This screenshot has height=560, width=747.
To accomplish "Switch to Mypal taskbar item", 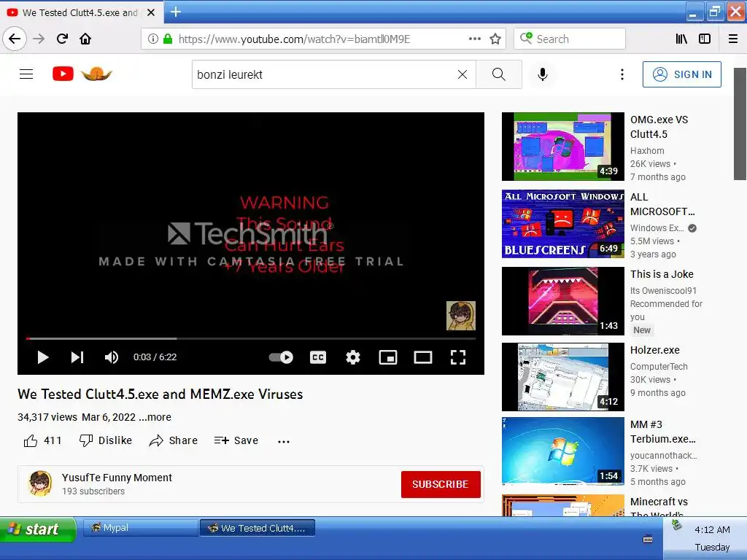I will pos(141,528).
